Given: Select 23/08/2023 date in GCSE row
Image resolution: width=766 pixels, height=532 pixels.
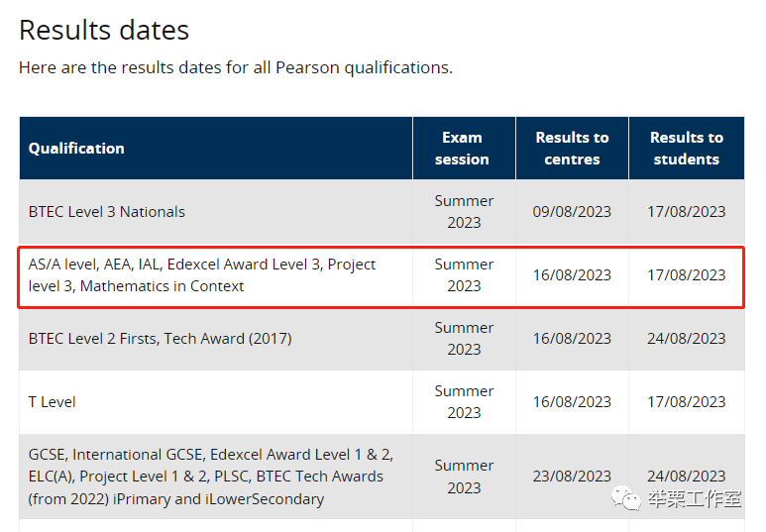Looking at the screenshot, I should 572,476.
